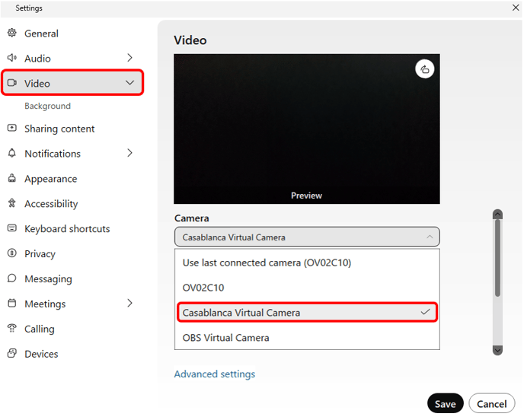Click the Accessibility icon in sidebar
The image size is (524, 420).
(x=11, y=204)
